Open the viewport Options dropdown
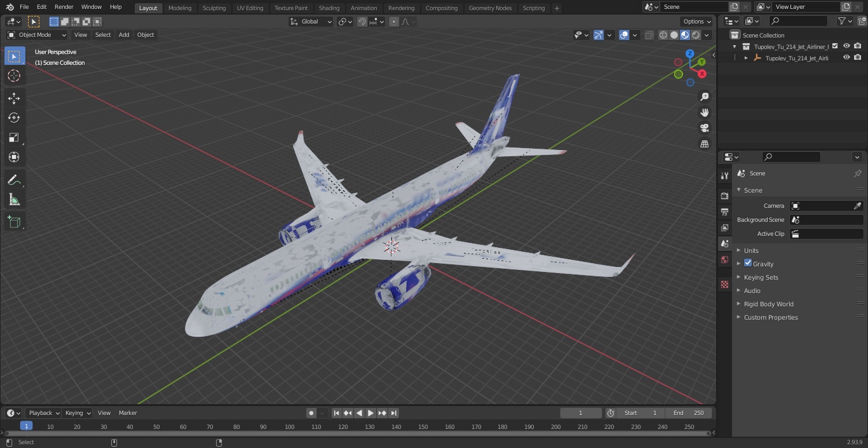Screen dimensions: 868x448 697,22
